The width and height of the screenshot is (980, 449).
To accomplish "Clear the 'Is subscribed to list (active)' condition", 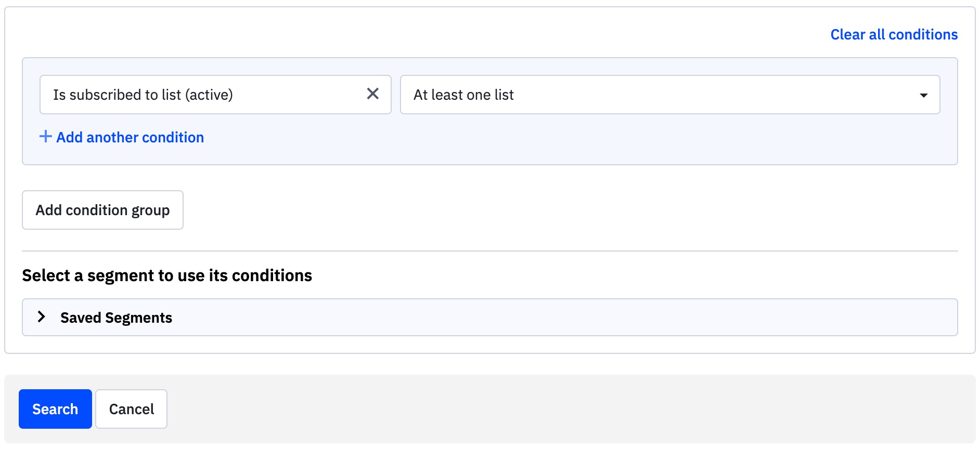I will coord(372,94).
